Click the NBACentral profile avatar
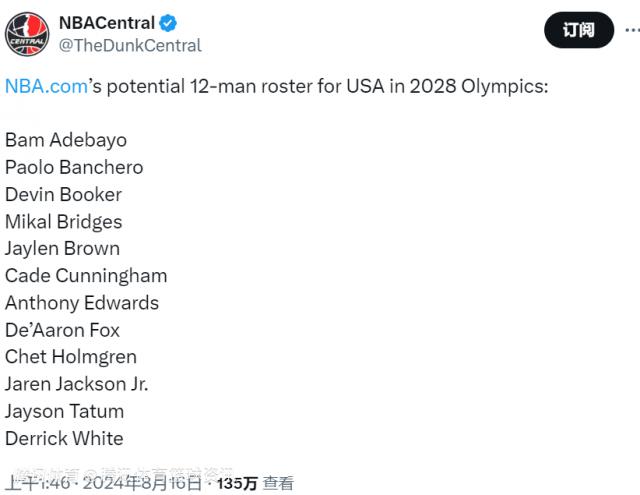The image size is (640, 495). point(27,33)
